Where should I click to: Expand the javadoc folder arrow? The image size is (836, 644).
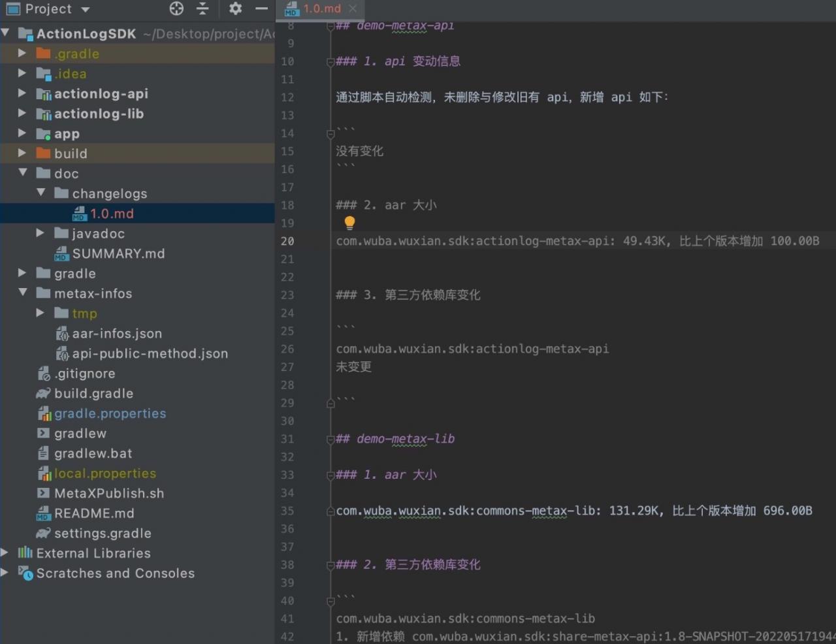[x=40, y=233]
